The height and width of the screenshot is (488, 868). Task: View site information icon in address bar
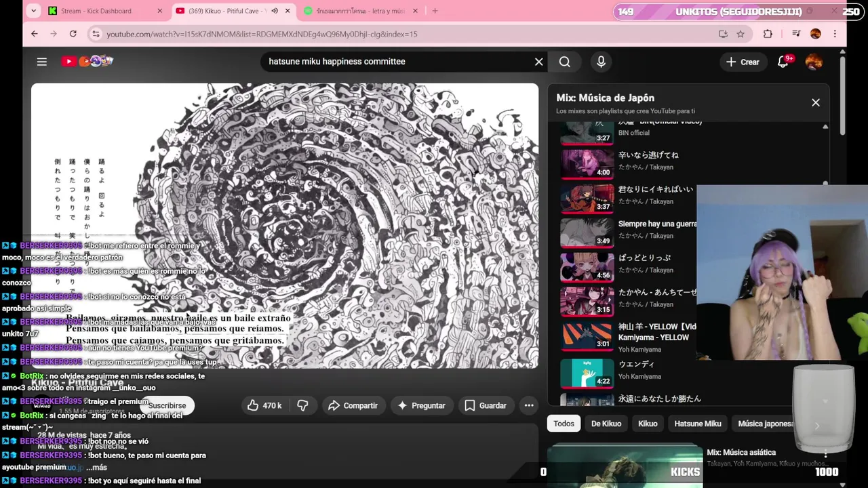point(96,34)
